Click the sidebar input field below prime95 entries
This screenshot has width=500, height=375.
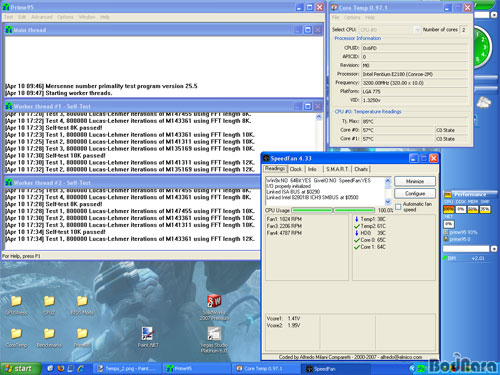click(x=466, y=249)
